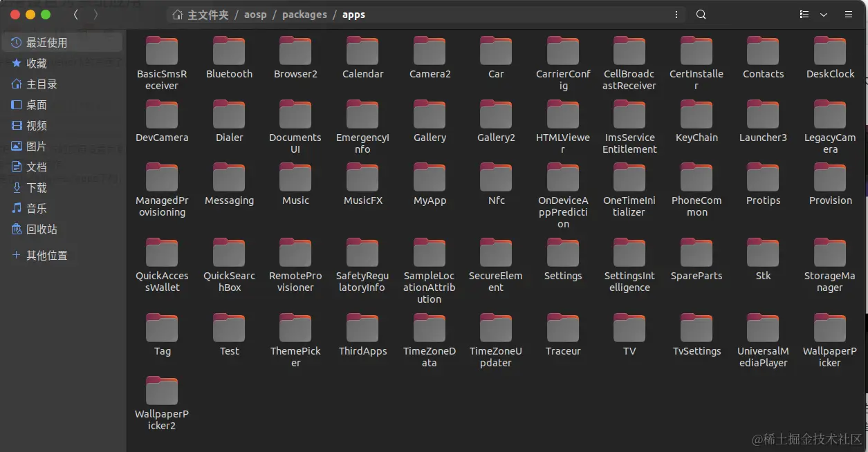Viewport: 868px width, 452px height.
Task: Select packages in the breadcrumb bar
Action: point(304,14)
